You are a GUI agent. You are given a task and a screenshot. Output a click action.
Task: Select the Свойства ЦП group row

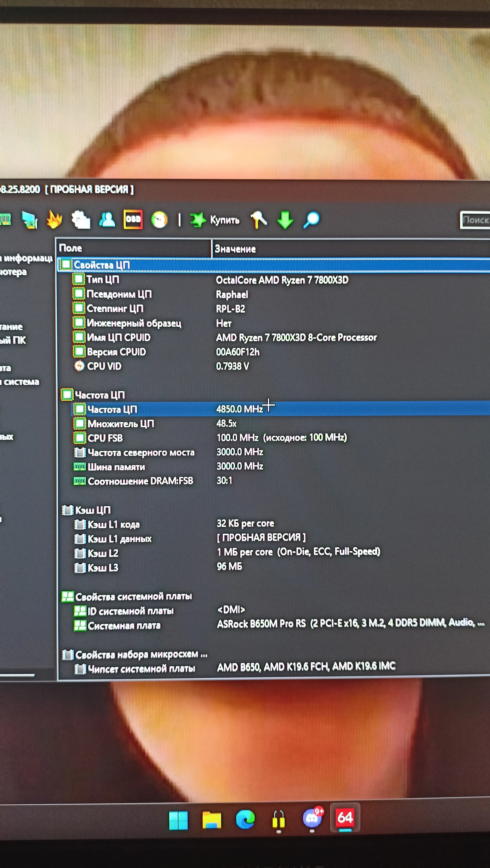102,265
